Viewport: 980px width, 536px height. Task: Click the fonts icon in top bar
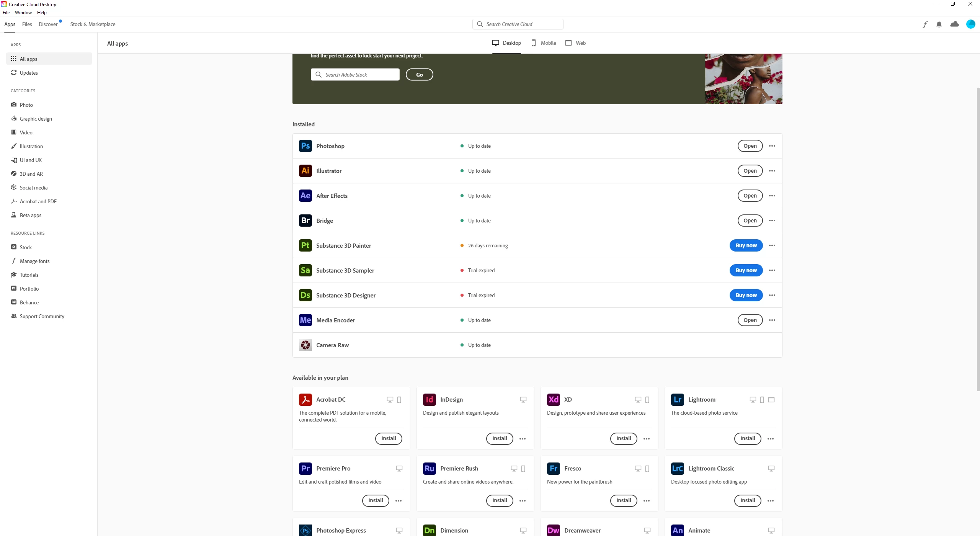925,24
